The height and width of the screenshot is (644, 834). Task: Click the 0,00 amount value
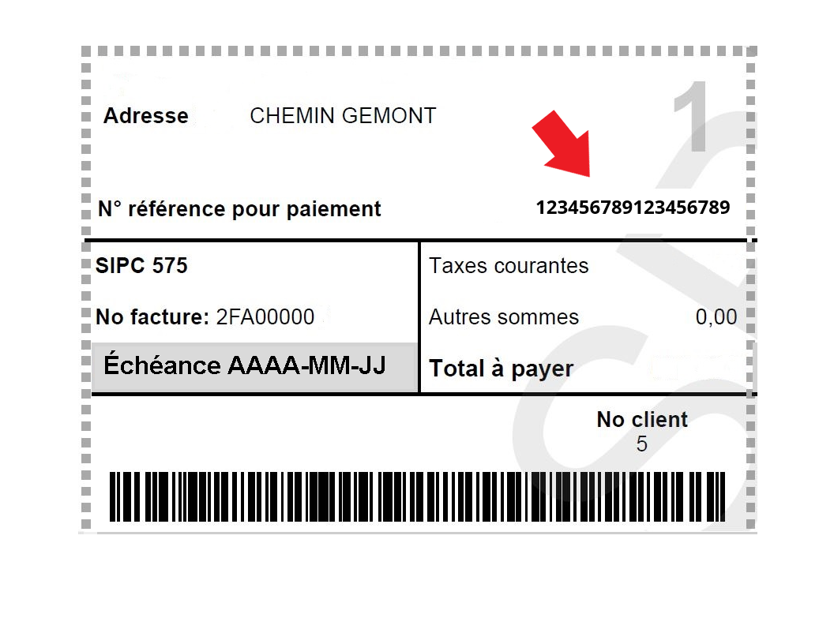716,316
